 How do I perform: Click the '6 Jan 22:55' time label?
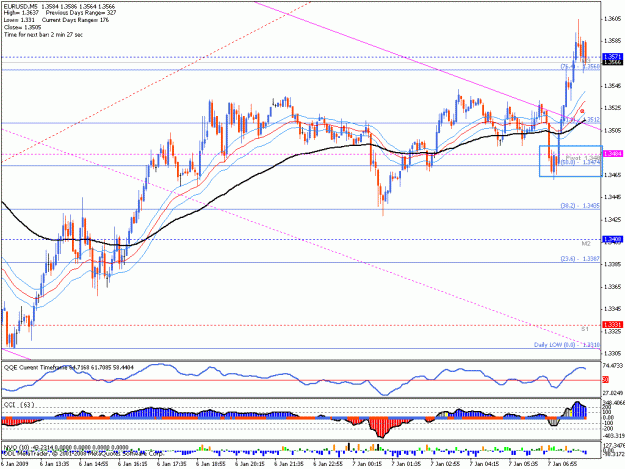328,464
